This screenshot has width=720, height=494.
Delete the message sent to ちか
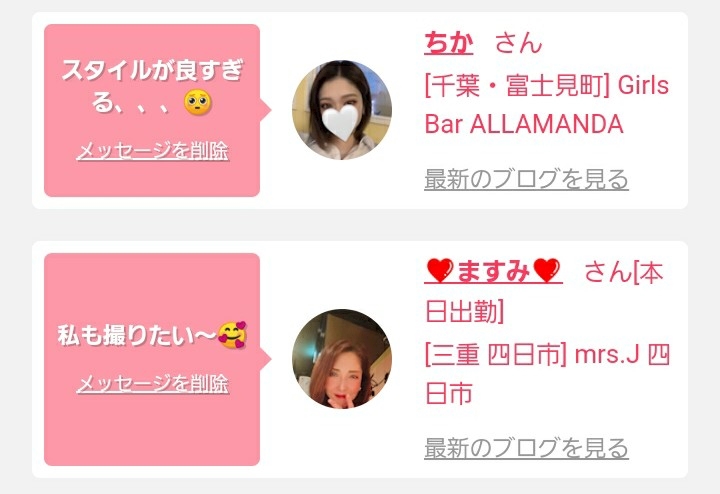click(x=152, y=151)
